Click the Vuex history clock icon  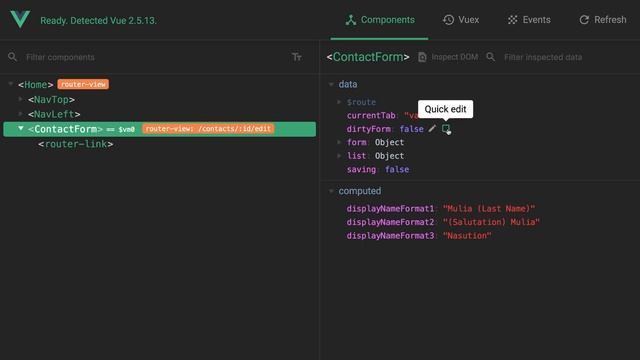pyautogui.click(x=448, y=20)
